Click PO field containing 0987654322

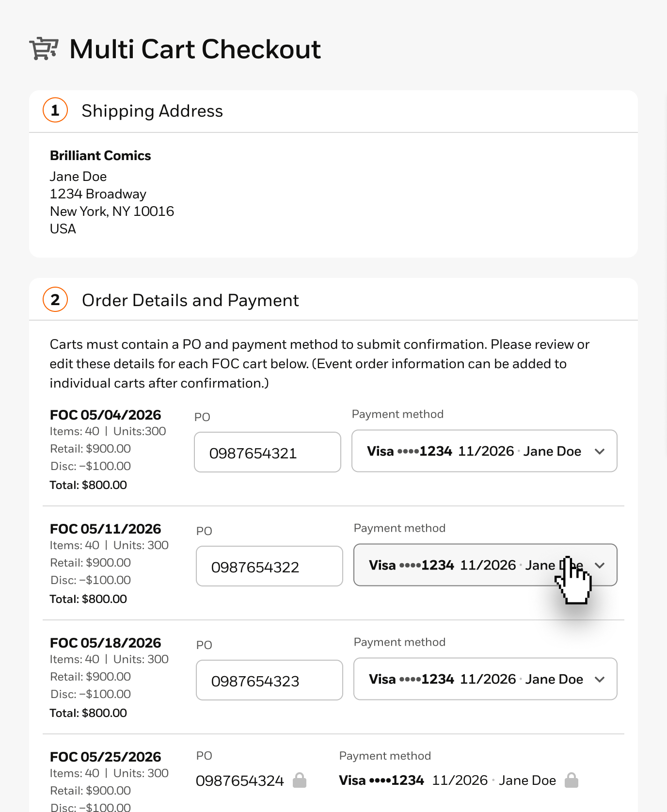[269, 567]
